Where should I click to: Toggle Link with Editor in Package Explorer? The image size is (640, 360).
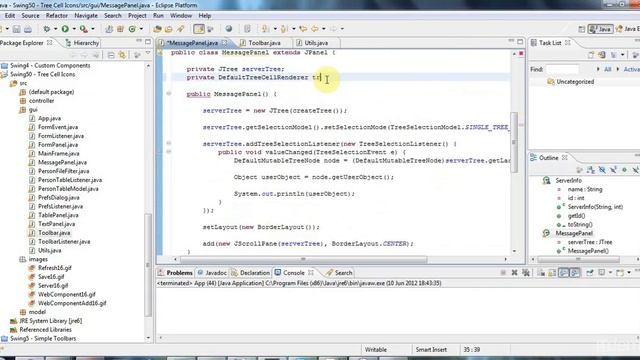point(122,55)
